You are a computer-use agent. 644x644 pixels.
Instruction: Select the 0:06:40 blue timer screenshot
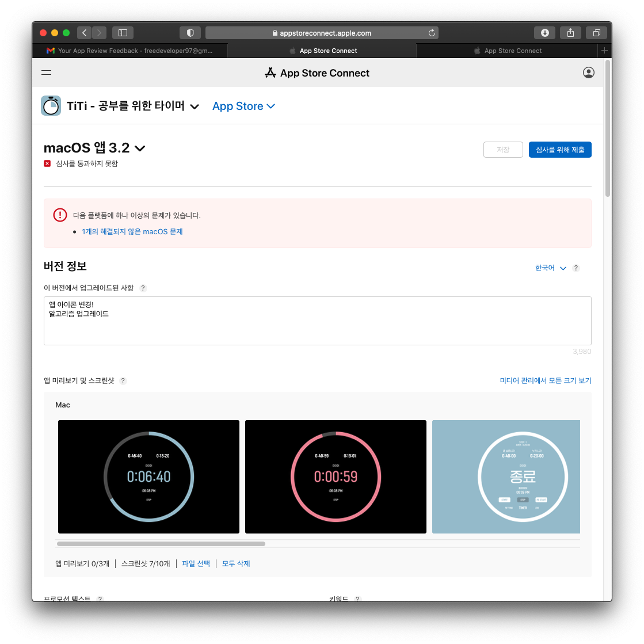(148, 477)
